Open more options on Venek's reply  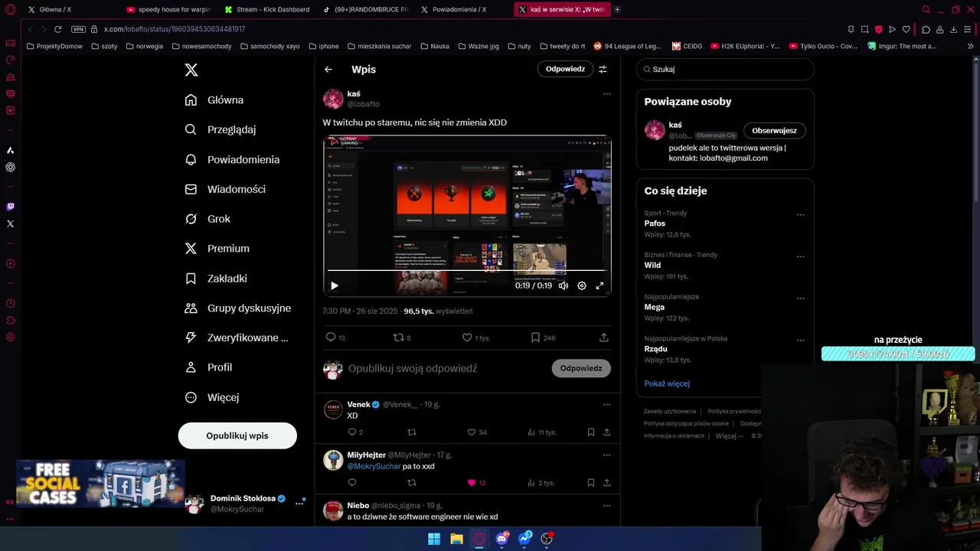pyautogui.click(x=606, y=404)
